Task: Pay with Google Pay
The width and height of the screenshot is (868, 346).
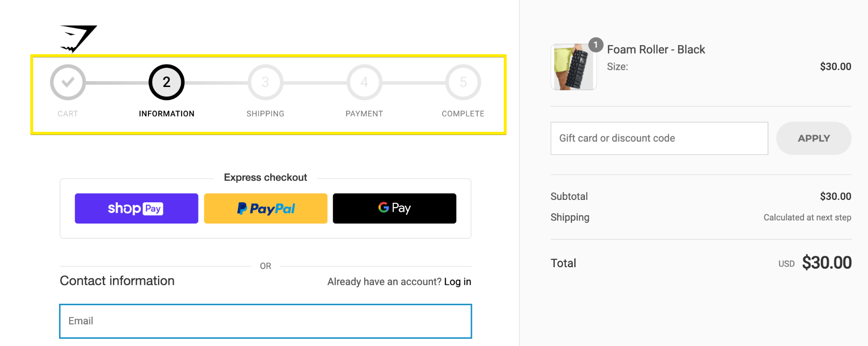Action: point(394,208)
